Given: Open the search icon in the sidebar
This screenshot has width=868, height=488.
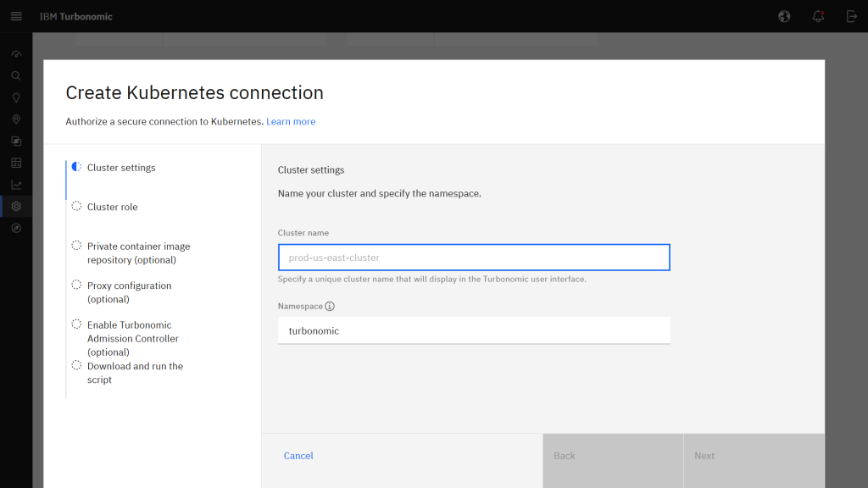Looking at the screenshot, I should 16,75.
